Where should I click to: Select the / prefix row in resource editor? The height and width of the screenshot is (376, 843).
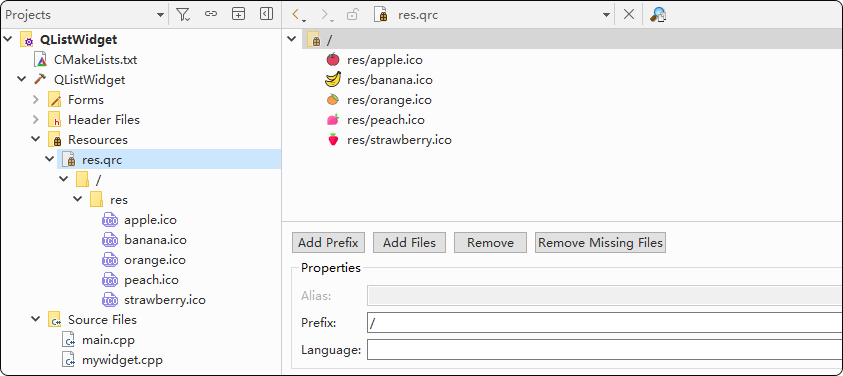[x=572, y=39]
